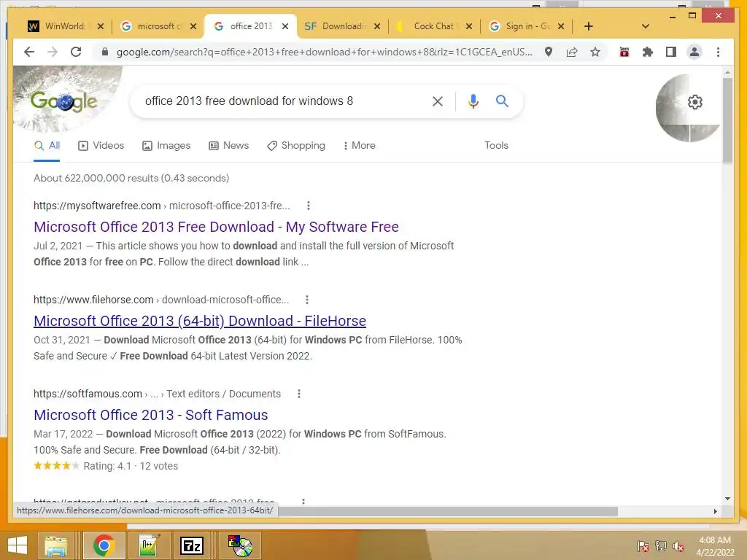
Task: Submit search using the magnifier icon
Action: click(x=502, y=101)
